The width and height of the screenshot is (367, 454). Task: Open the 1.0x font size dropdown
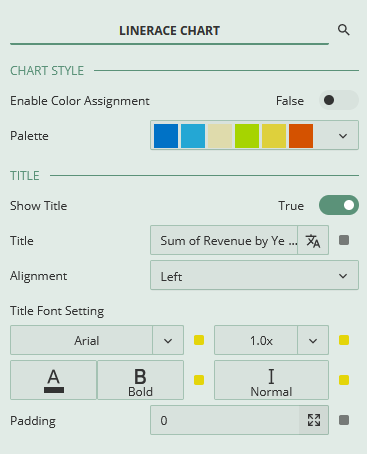[271, 340]
